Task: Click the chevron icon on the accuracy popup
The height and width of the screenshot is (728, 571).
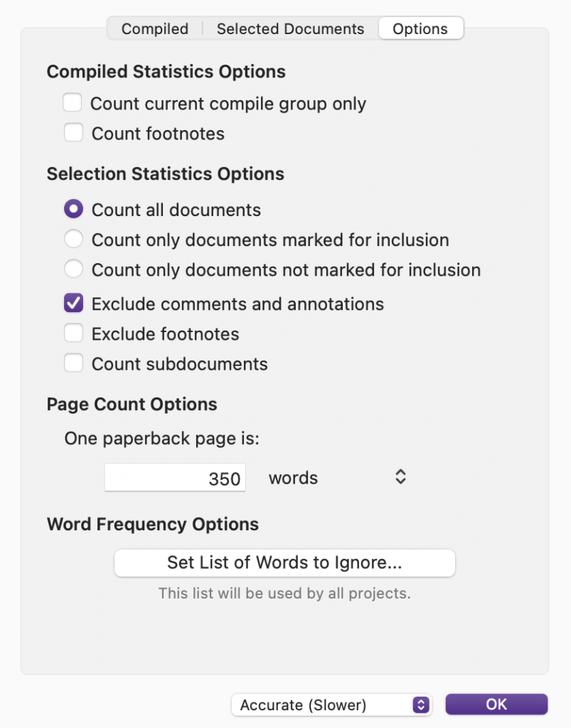Action: coord(421,705)
